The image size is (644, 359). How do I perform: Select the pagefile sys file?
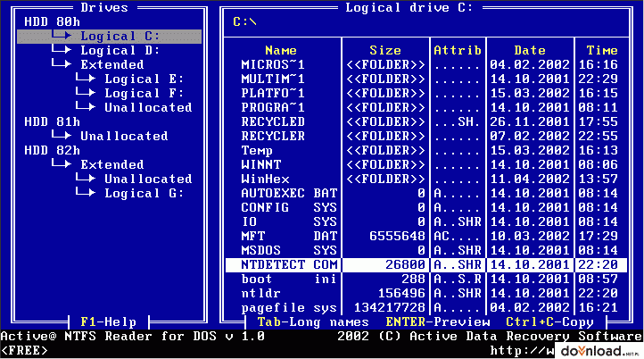[281, 307]
